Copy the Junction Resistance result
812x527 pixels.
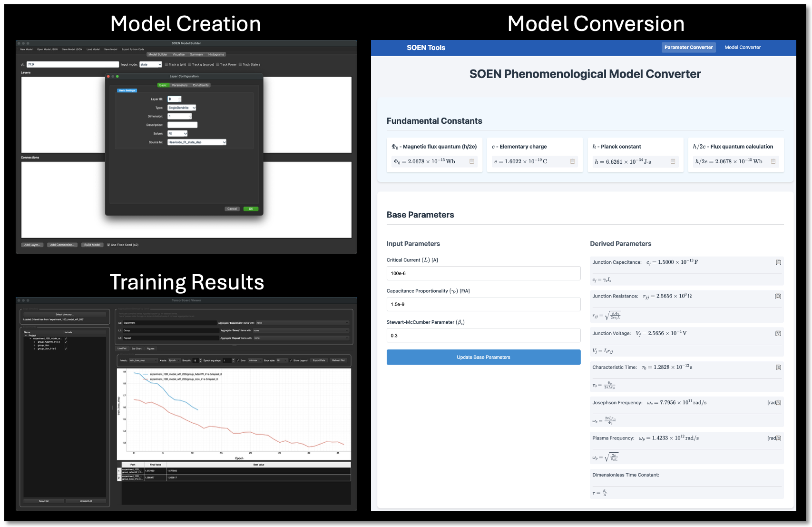pyautogui.click(x=779, y=296)
